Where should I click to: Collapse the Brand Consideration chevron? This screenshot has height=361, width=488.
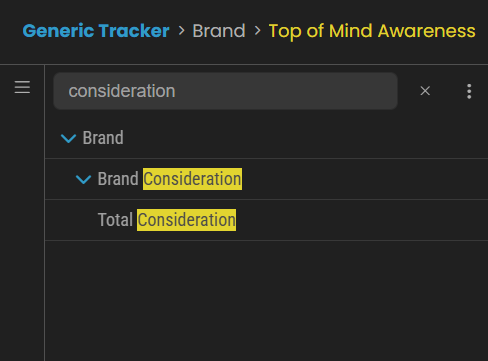click(83, 179)
